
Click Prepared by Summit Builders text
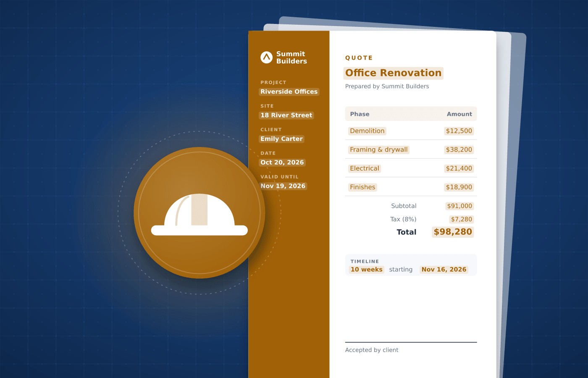[387, 87]
